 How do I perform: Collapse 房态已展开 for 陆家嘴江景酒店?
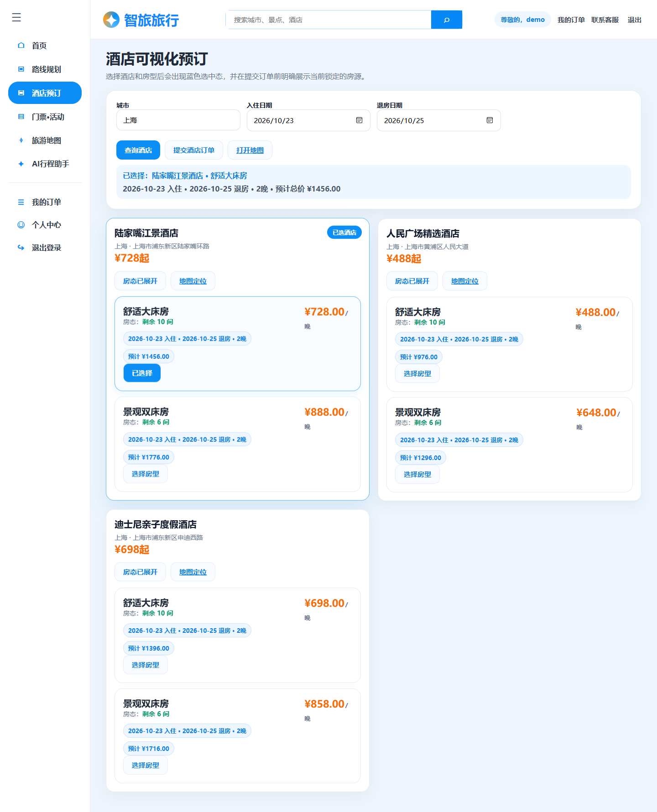pyautogui.click(x=140, y=281)
